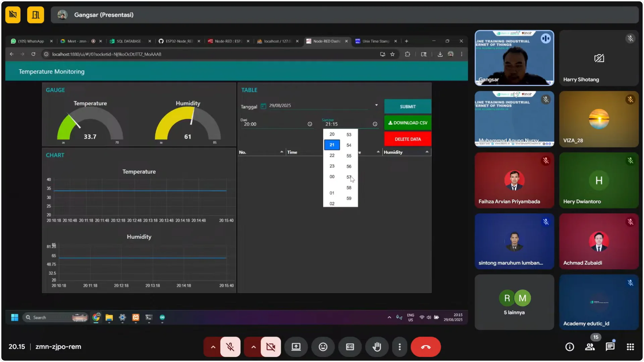Open browser downloads icon
Screen dimensions: 644x362
[440, 54]
